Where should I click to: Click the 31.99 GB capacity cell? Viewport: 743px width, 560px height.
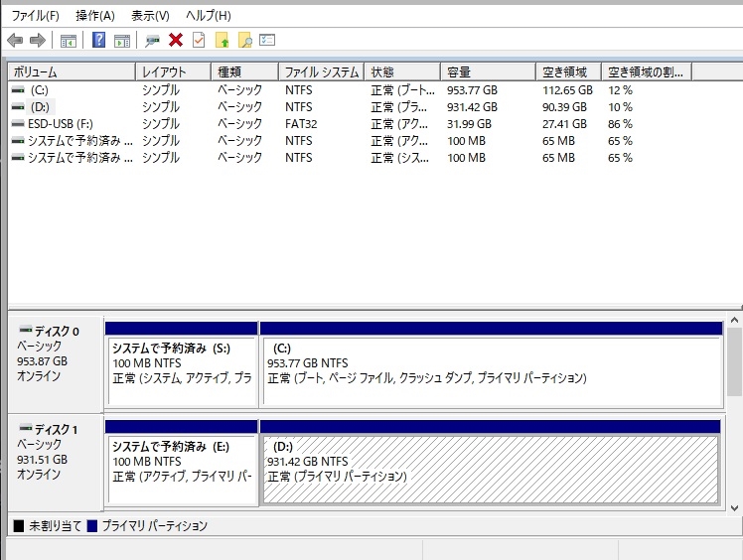[469, 124]
